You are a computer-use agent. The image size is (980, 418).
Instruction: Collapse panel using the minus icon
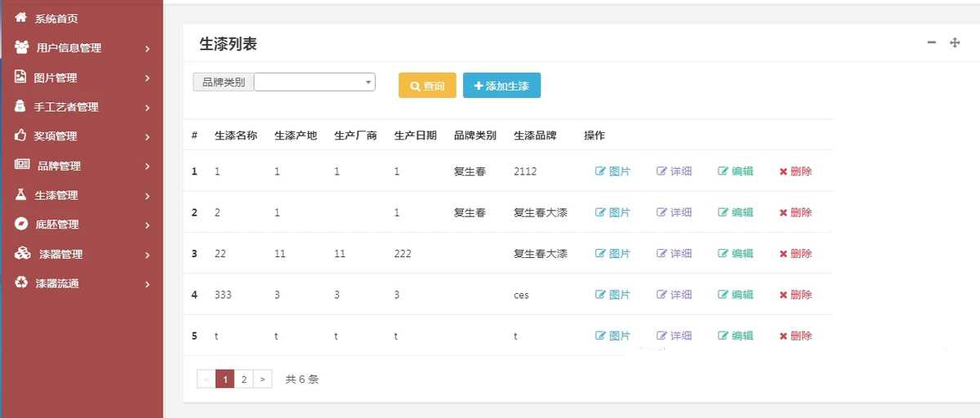pos(931,42)
